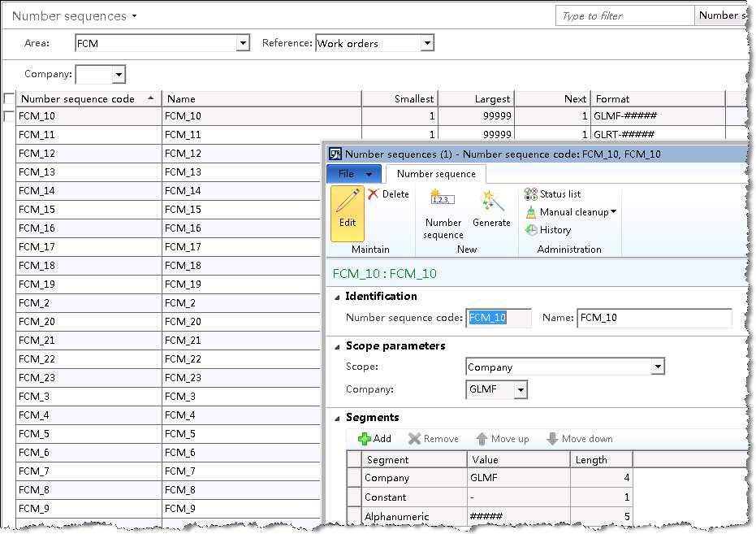756x534 pixels.
Task: Click the FCM_10 : FCM_10 record heading
Action: pos(384,274)
